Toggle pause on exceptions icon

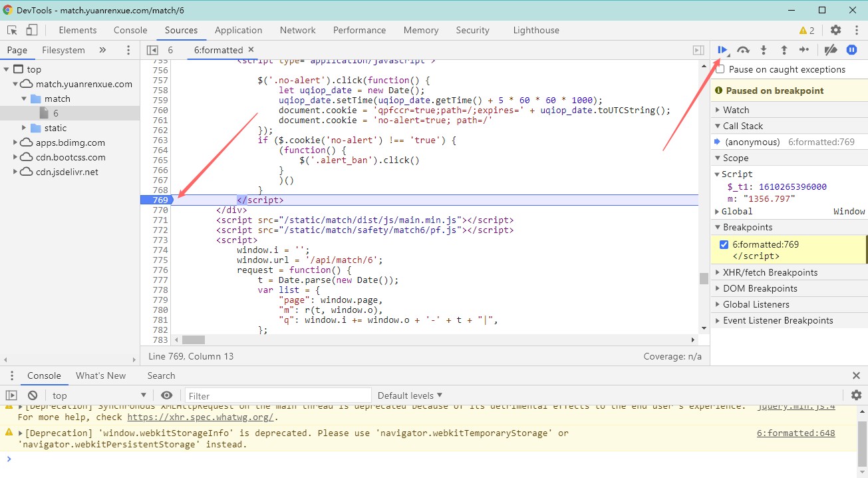point(851,50)
